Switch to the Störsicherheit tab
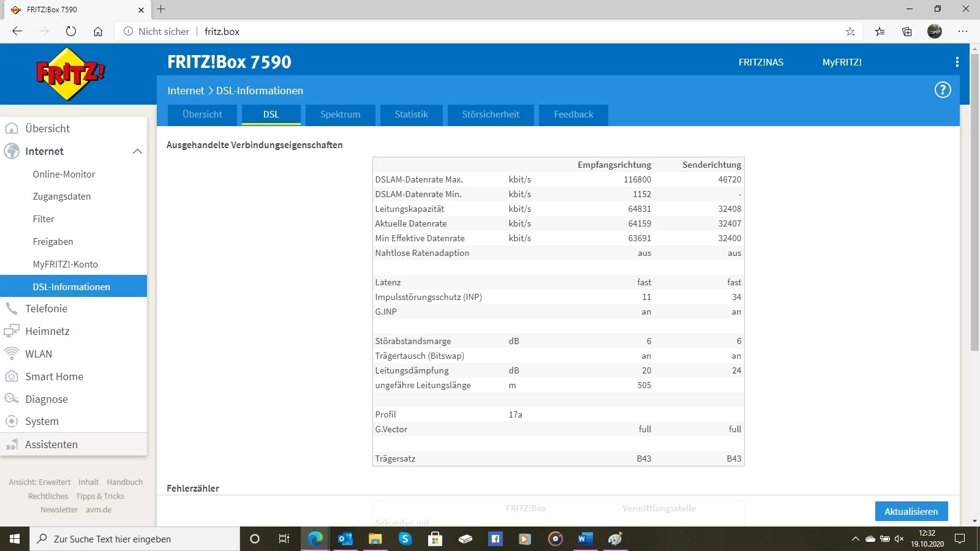Screen dimensions: 980x551 490,114
